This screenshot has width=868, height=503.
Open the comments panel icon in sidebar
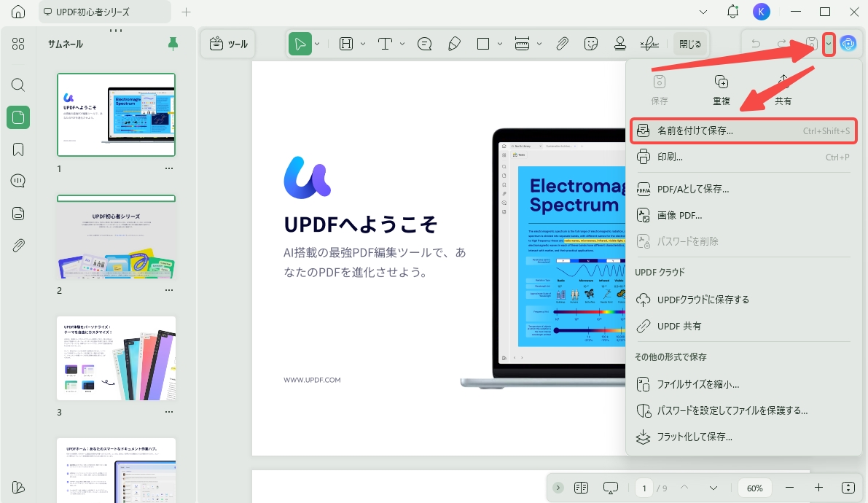[18, 181]
